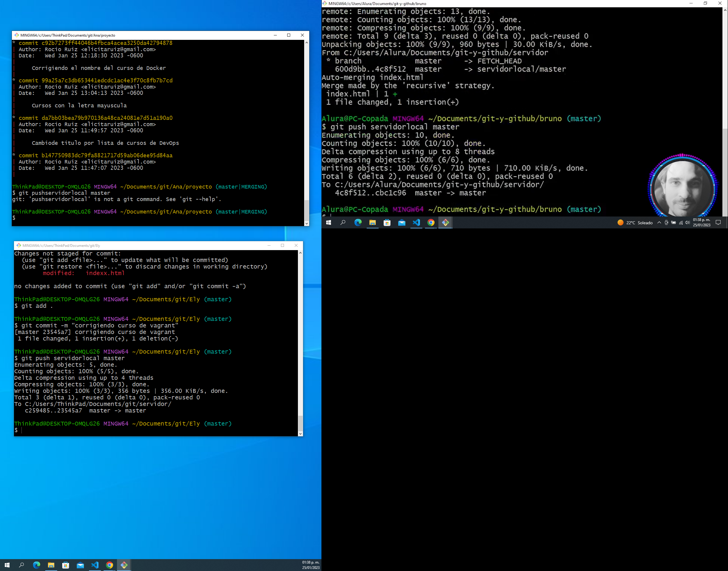Click title bar text of Ana/proyecto window
Viewport: 728px width, 571px height.
[x=68, y=35]
